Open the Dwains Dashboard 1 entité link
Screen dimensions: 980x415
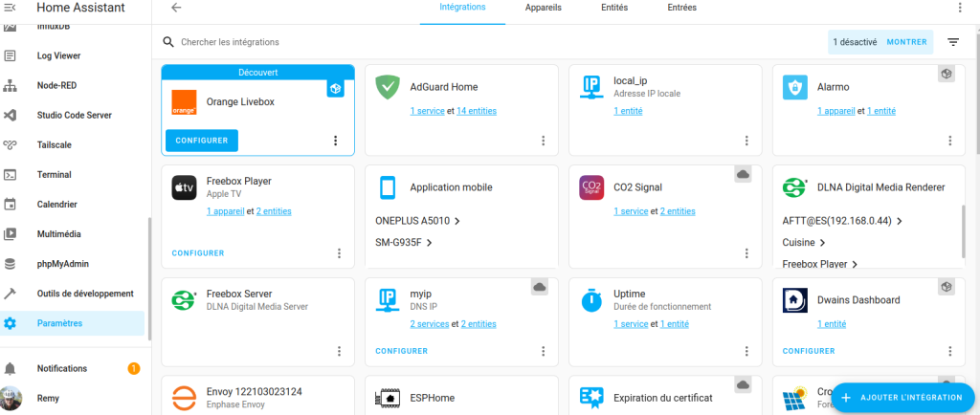[832, 324]
